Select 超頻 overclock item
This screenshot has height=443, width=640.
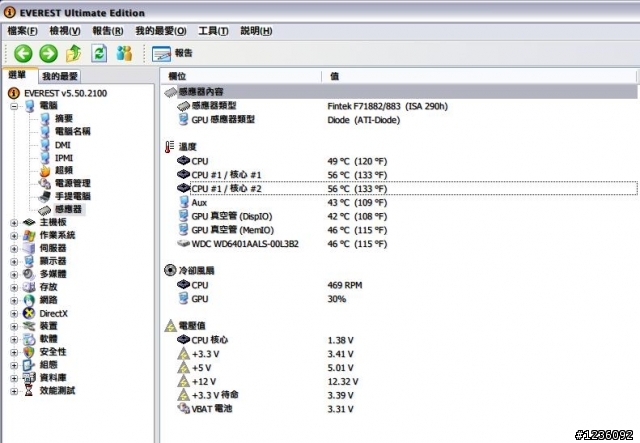pos(64,170)
